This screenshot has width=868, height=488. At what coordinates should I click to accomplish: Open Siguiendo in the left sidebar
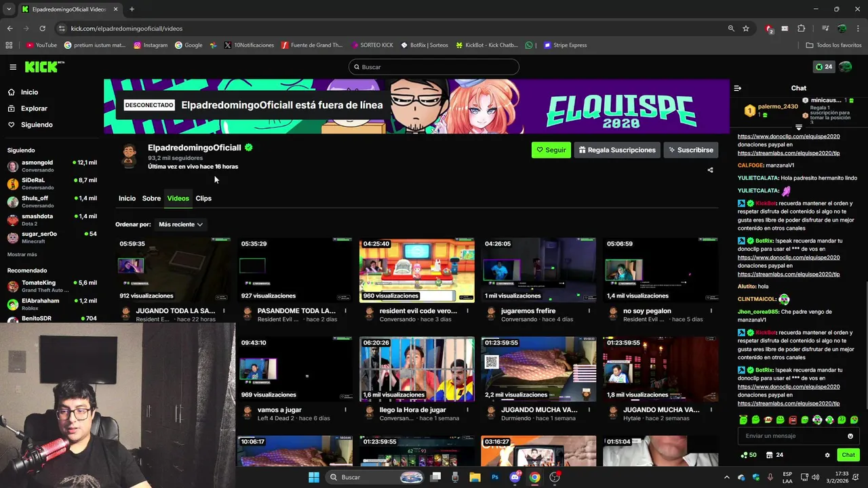(x=30, y=125)
